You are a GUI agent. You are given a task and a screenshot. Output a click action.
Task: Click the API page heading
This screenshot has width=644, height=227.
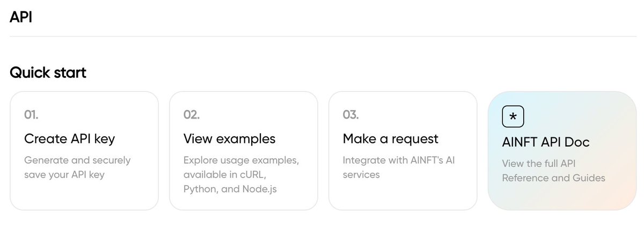click(21, 17)
